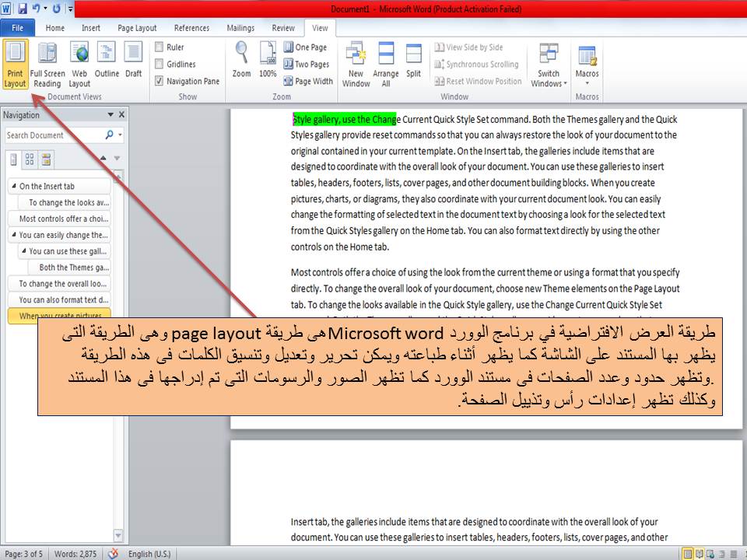This screenshot has width=747, height=560.
Task: Go to 'You can also format text d...' heading
Action: pos(60,299)
